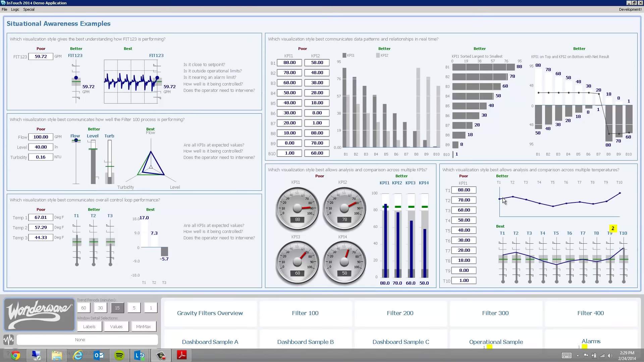
Task: Click the Wonderware logo
Action: point(39,314)
